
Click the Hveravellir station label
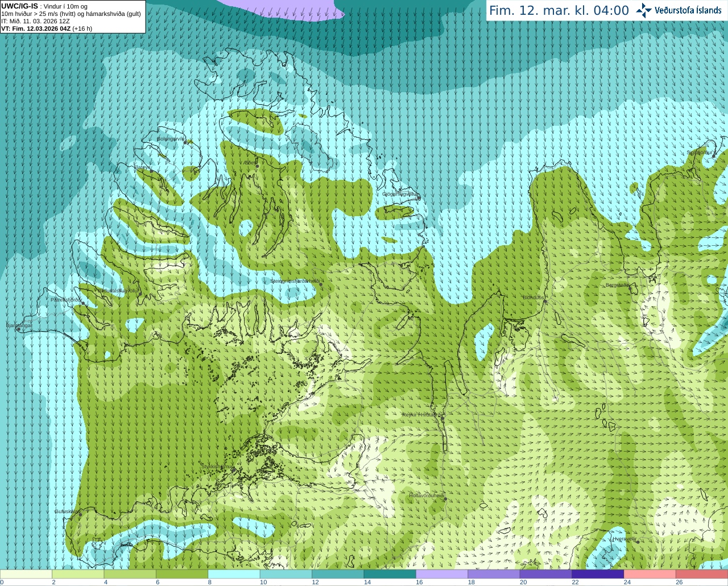pyautogui.click(x=624, y=539)
